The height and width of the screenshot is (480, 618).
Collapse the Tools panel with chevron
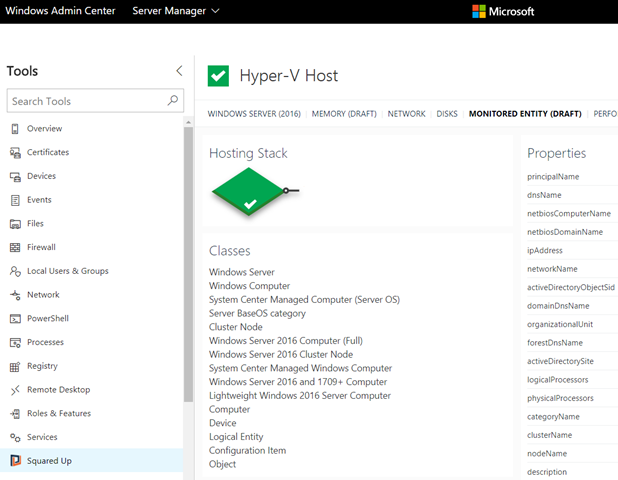tap(179, 71)
